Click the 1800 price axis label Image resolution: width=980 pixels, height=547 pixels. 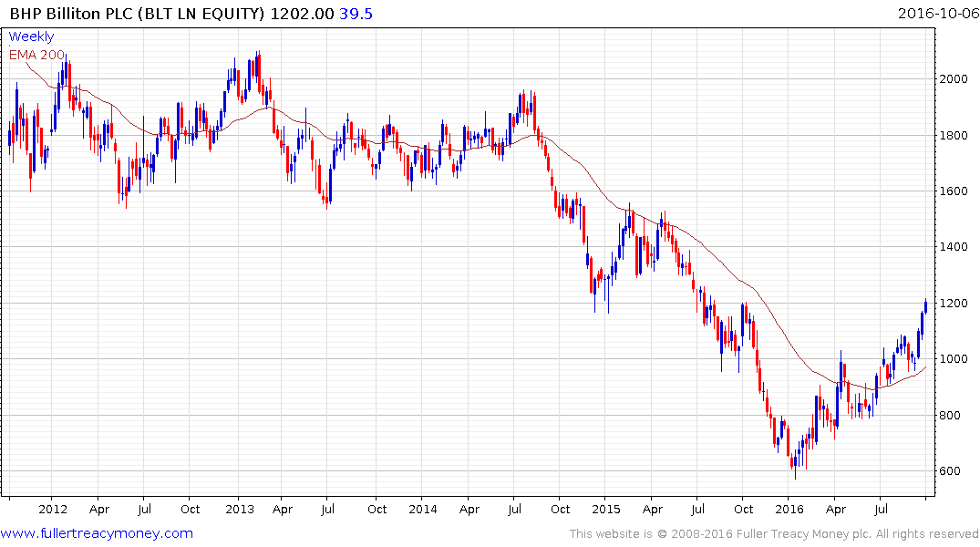[x=954, y=135]
